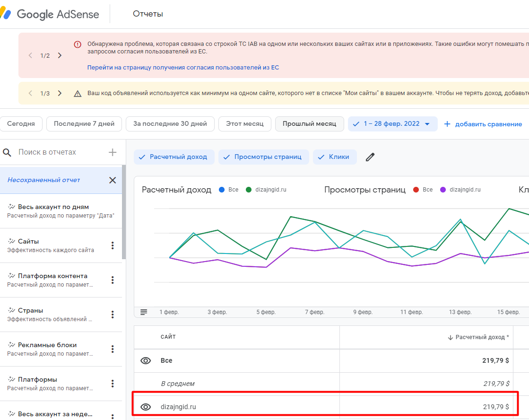
Task: Select the Последние 7 дней date range
Action: (x=84, y=124)
